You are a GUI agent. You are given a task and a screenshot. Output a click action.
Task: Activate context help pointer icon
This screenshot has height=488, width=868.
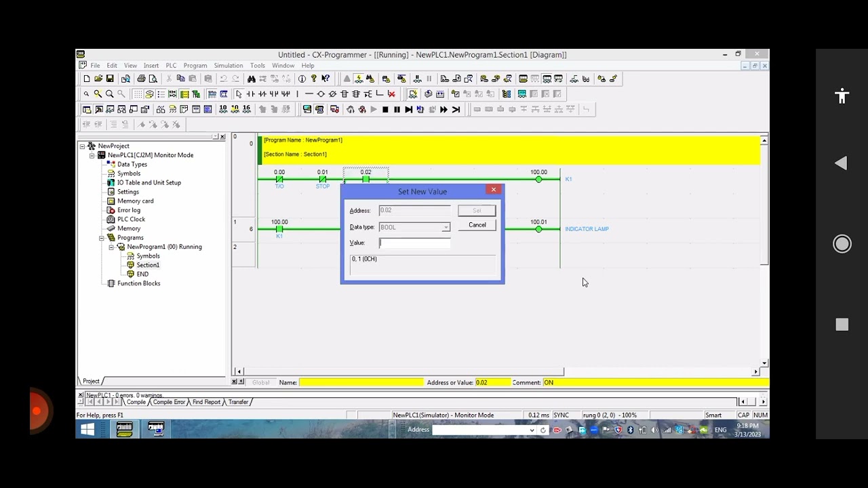tap(325, 79)
